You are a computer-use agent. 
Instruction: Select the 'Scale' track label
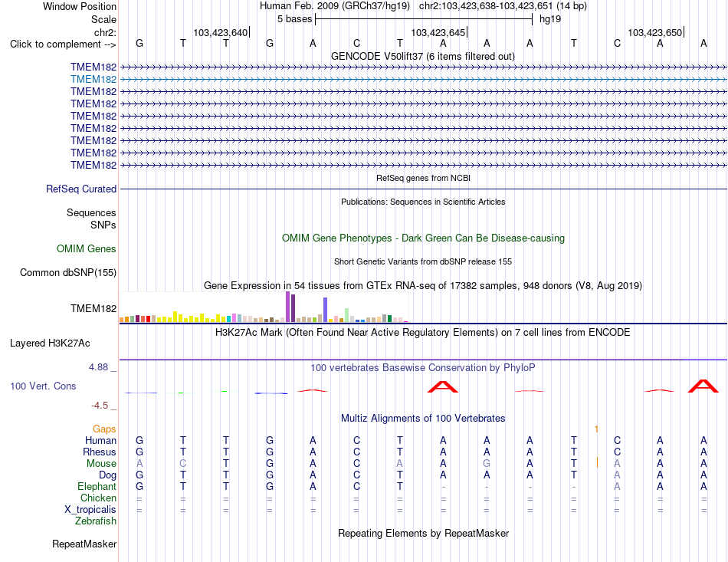click(x=103, y=19)
